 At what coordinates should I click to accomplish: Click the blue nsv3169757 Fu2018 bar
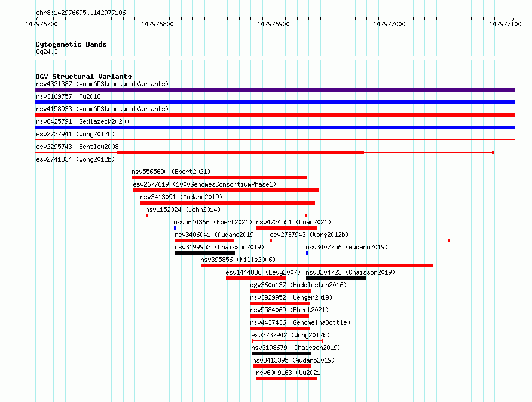pyautogui.click(x=275, y=102)
